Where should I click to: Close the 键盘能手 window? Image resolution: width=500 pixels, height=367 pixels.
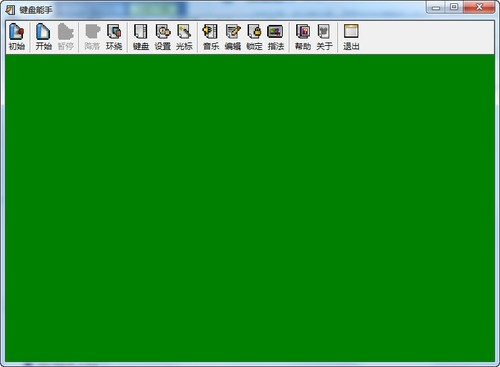tap(479, 7)
